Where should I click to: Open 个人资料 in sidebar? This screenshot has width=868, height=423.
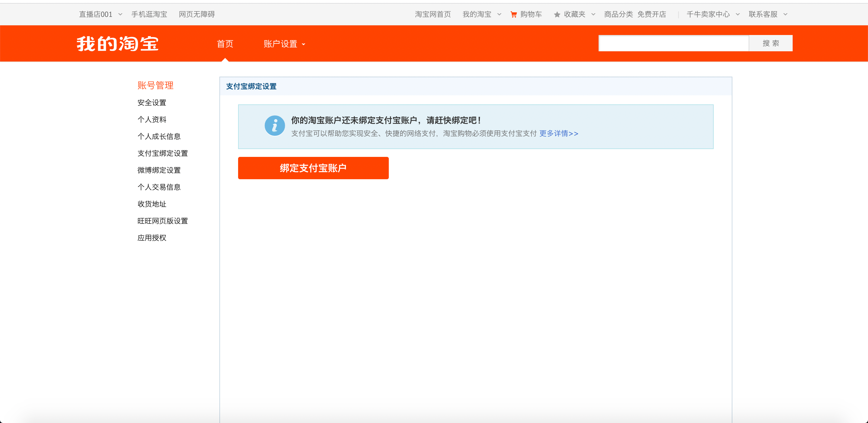click(152, 119)
